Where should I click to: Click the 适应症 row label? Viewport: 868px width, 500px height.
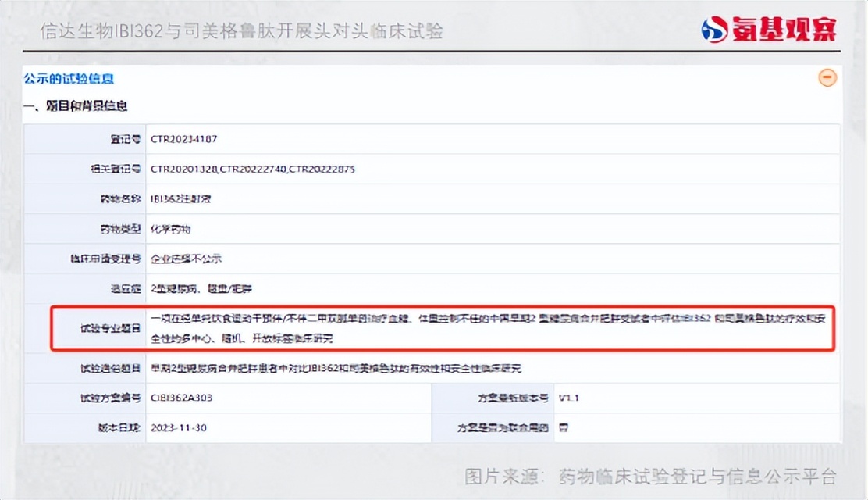click(x=126, y=289)
